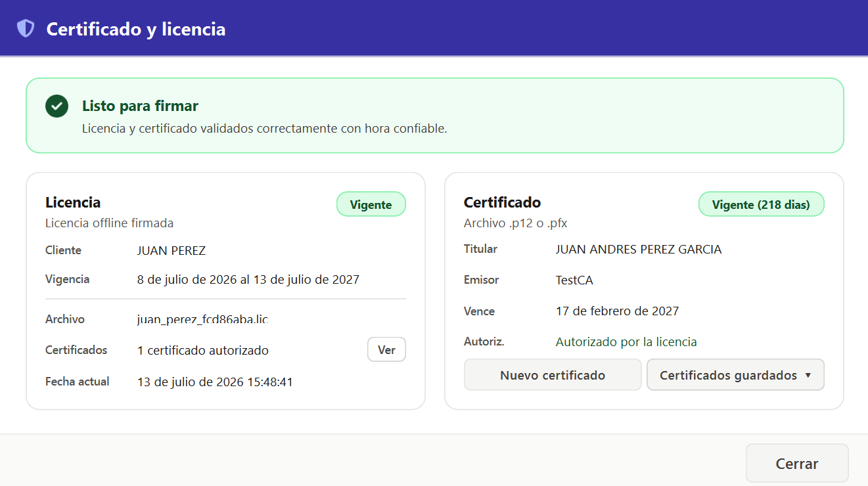Click the Listo para firmar heading

140,106
